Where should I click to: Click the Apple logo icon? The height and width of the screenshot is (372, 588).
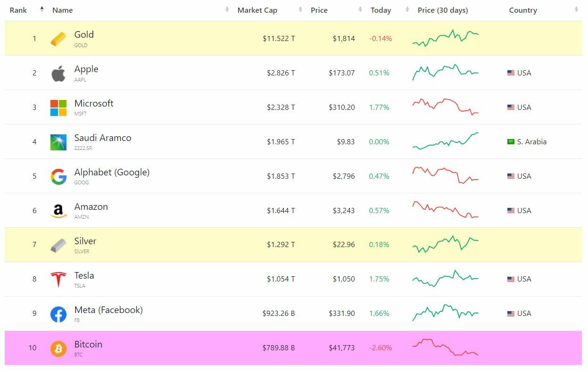pos(58,73)
